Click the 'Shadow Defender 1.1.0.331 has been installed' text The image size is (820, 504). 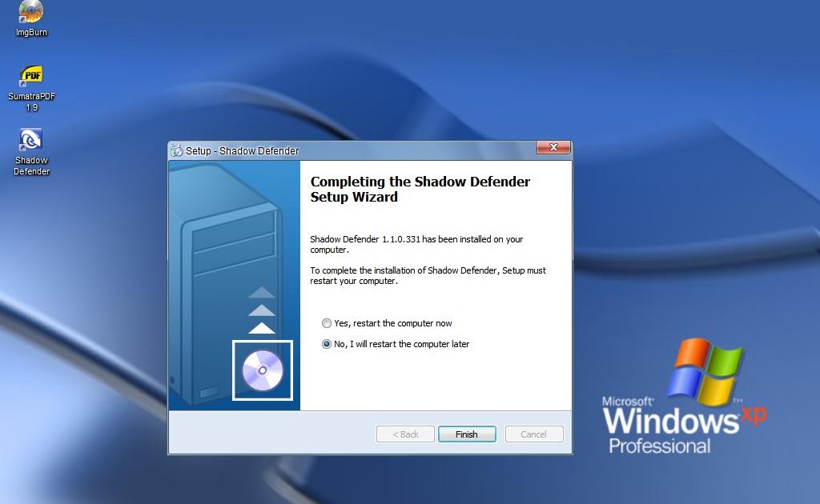pyautogui.click(x=416, y=245)
